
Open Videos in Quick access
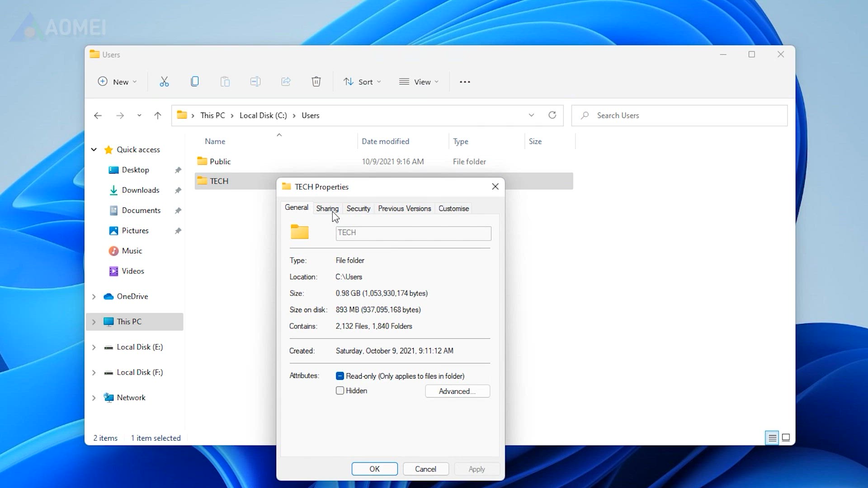click(x=133, y=271)
